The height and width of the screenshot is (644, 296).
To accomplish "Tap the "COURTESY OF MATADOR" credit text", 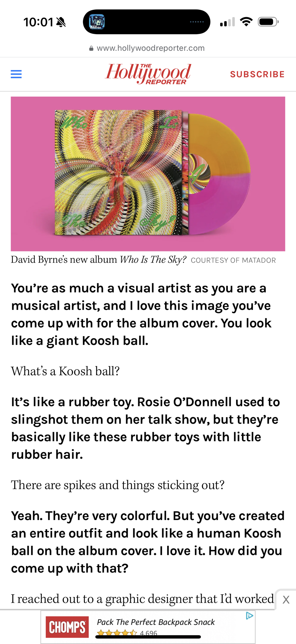I will click(x=233, y=260).
